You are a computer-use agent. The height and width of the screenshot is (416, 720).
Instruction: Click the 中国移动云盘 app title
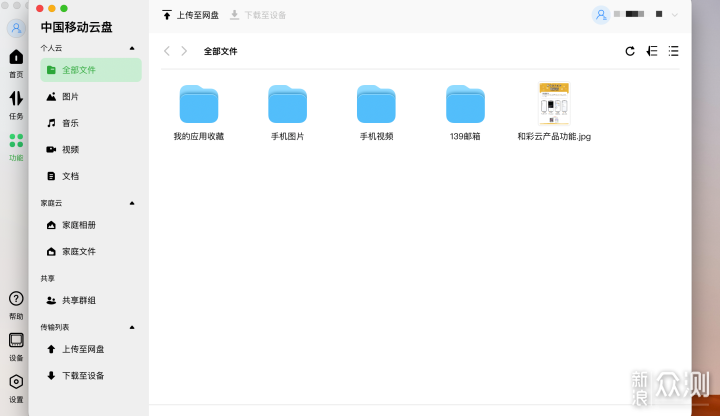(x=76, y=28)
